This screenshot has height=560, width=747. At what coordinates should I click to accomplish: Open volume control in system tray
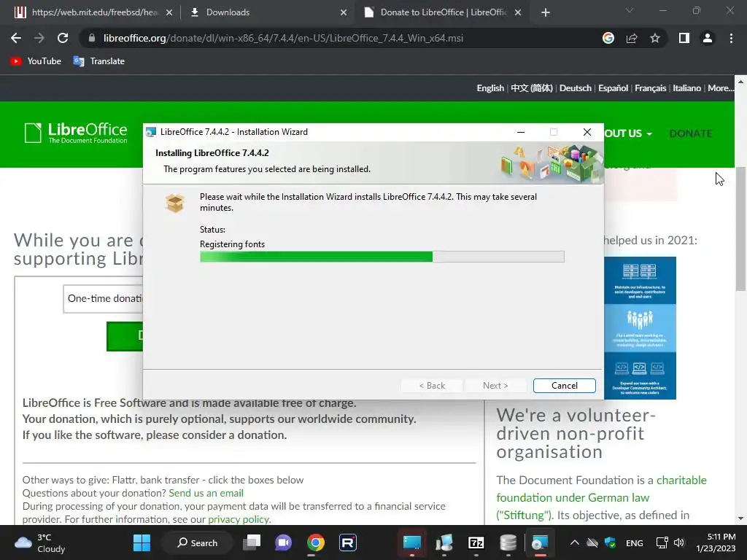coord(679,542)
